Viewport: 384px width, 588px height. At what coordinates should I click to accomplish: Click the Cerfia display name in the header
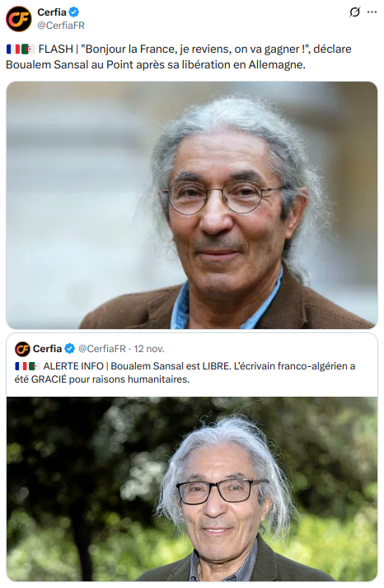(52, 12)
